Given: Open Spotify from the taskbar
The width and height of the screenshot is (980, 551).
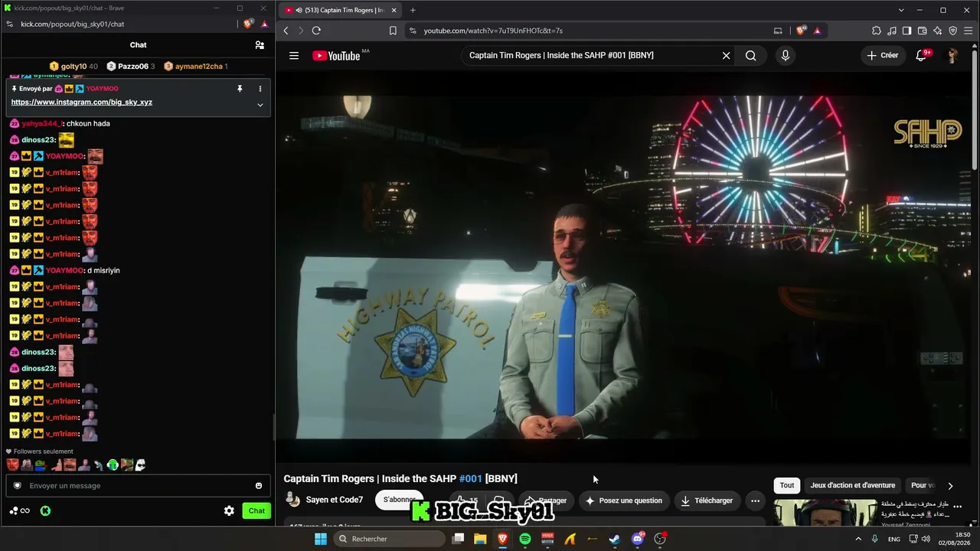Looking at the screenshot, I should pos(525,539).
